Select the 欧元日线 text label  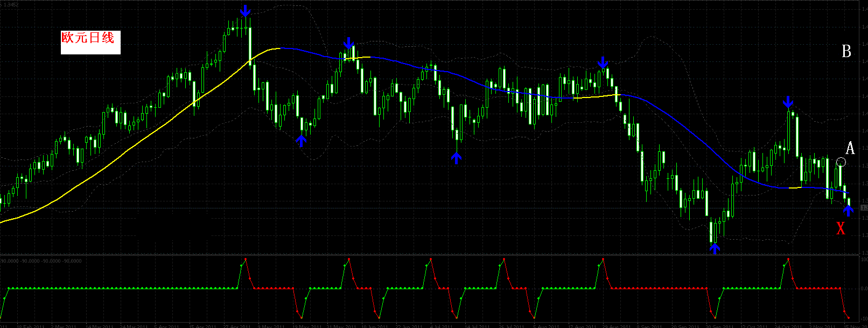pos(88,38)
